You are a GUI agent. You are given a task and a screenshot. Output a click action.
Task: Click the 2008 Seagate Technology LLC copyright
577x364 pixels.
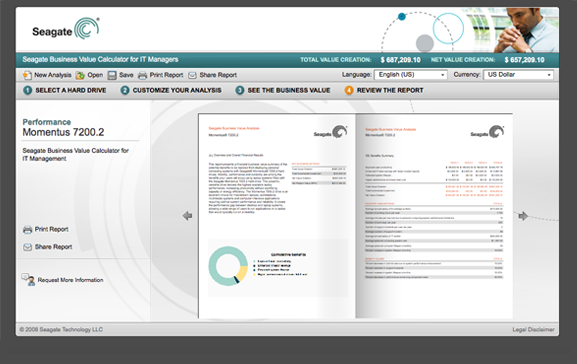pyautogui.click(x=61, y=329)
